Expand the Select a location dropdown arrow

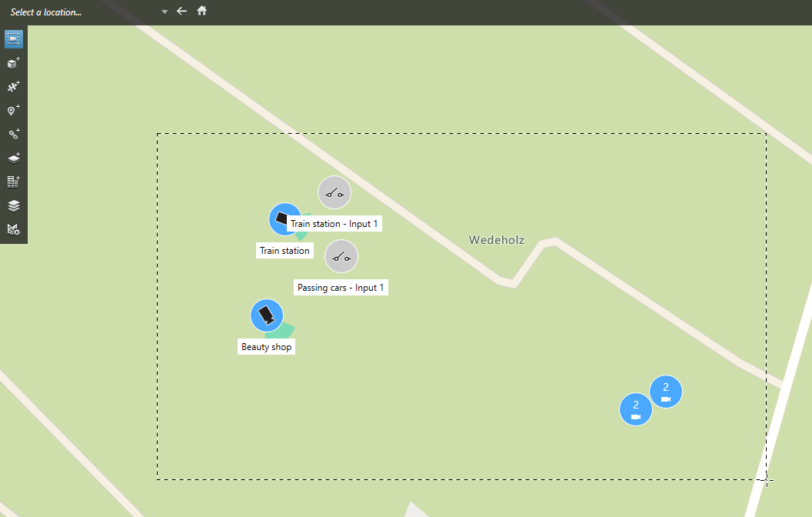(x=165, y=12)
